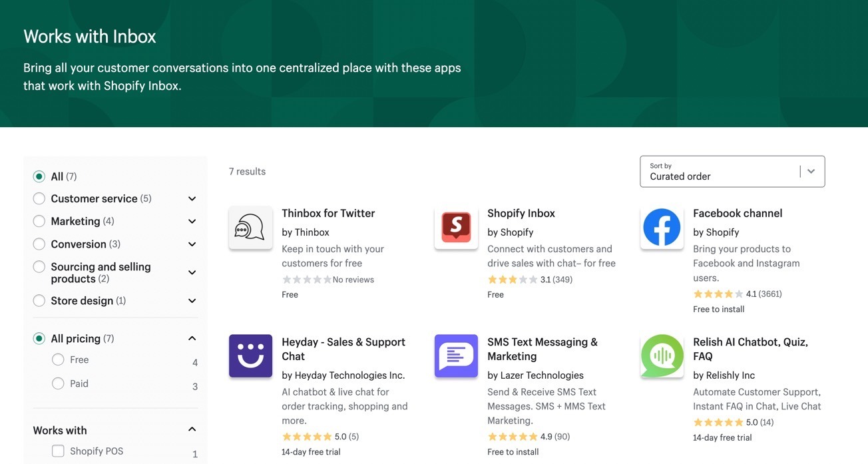The image size is (868, 464).
Task: Open the Facebook channel app icon
Action: coord(662,228)
